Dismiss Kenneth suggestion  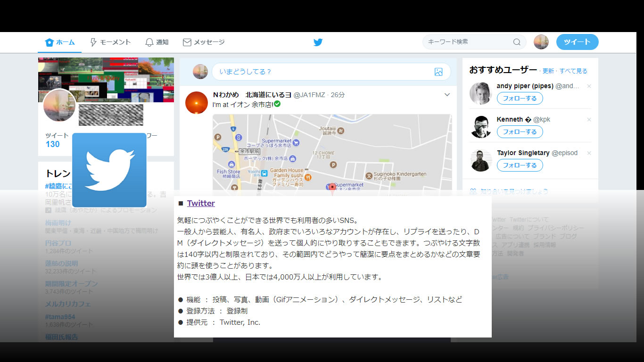coord(589,120)
